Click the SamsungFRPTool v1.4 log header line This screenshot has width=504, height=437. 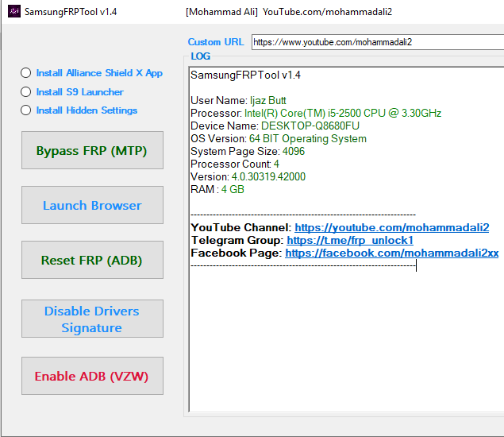point(245,75)
